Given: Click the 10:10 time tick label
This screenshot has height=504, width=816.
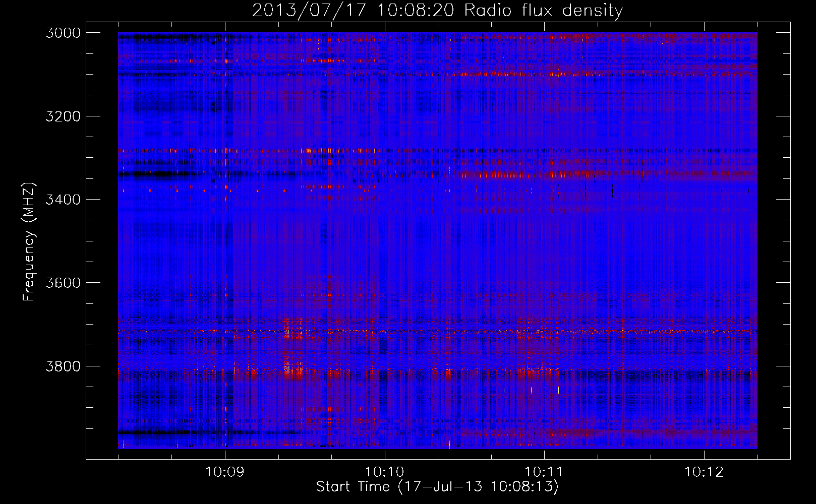Looking at the screenshot, I should point(385,472).
